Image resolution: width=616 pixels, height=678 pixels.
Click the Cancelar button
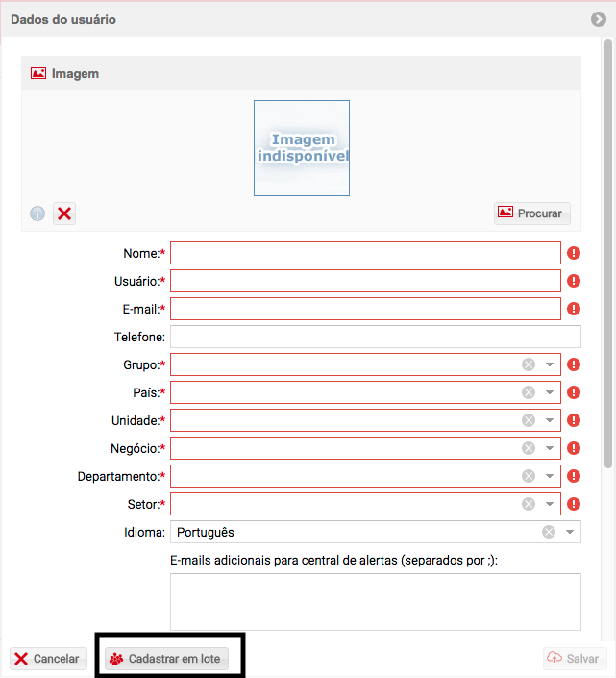[48, 659]
